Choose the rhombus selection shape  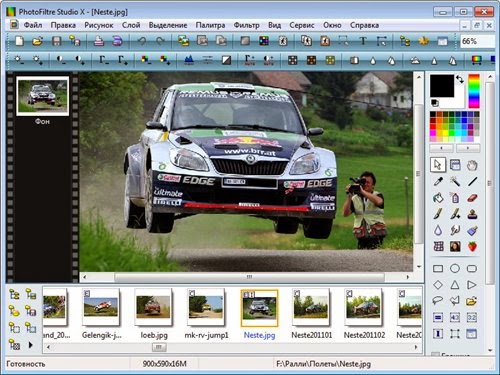coord(438,285)
